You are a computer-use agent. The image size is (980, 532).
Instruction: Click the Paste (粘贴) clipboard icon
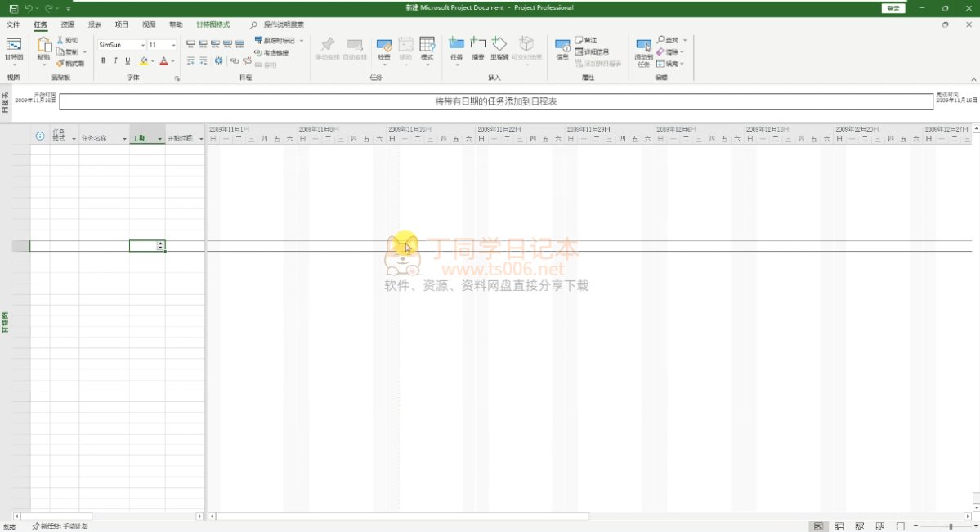coord(43,46)
